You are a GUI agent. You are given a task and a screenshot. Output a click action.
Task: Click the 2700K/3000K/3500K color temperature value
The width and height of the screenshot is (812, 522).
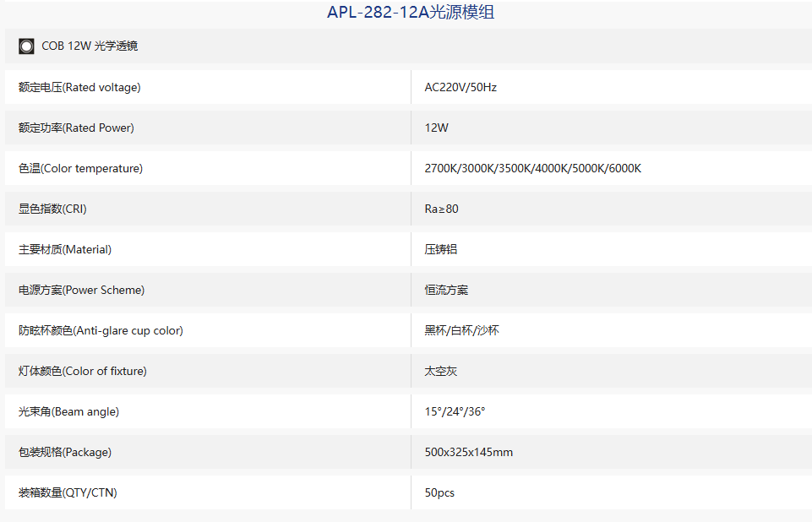point(533,168)
